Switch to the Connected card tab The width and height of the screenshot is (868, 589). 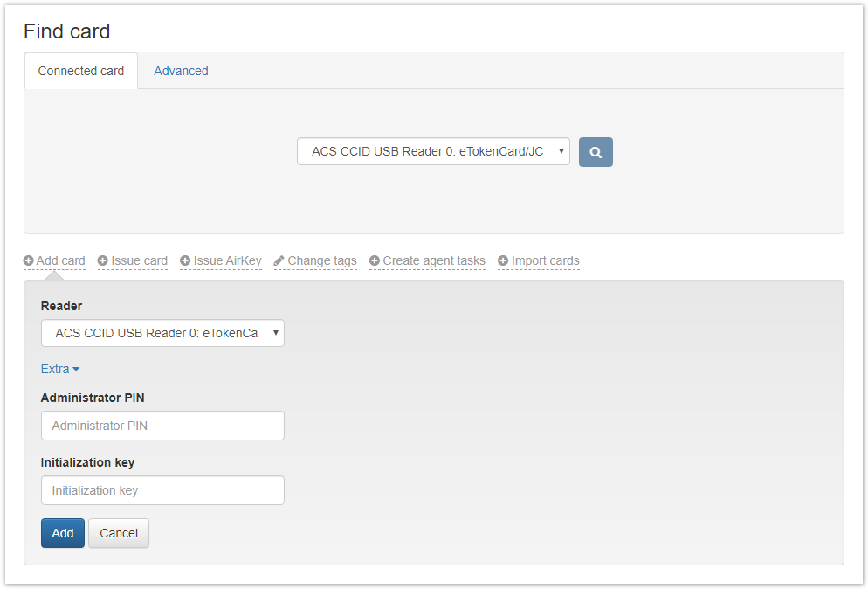click(x=81, y=71)
